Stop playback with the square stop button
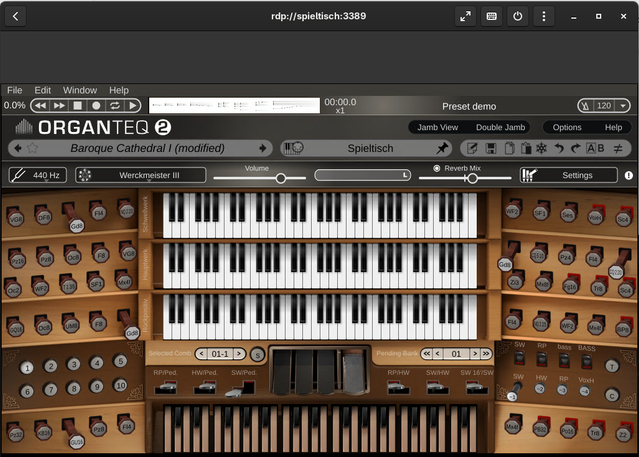Viewport: 639px width, 457px height. 77,106
